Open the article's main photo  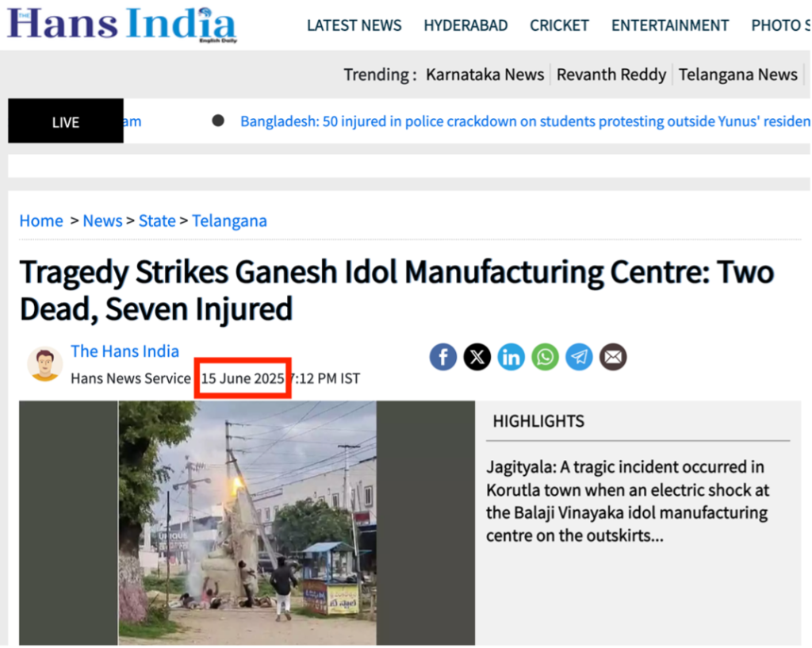247,523
